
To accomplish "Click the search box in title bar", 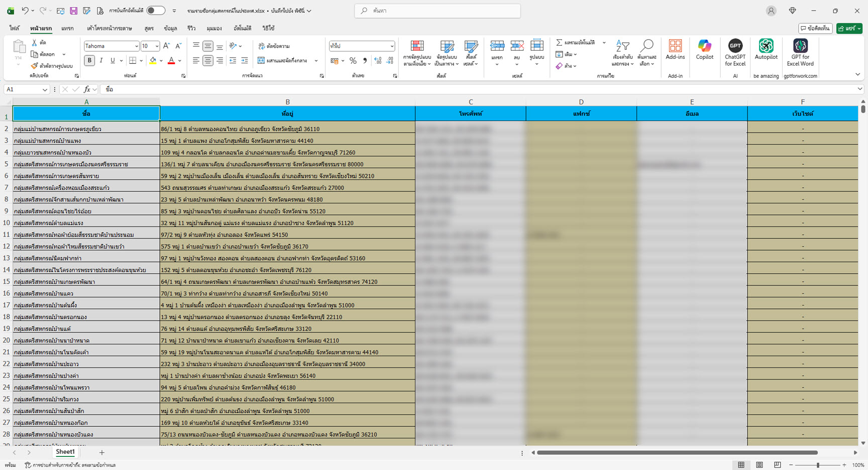I will coord(438,11).
